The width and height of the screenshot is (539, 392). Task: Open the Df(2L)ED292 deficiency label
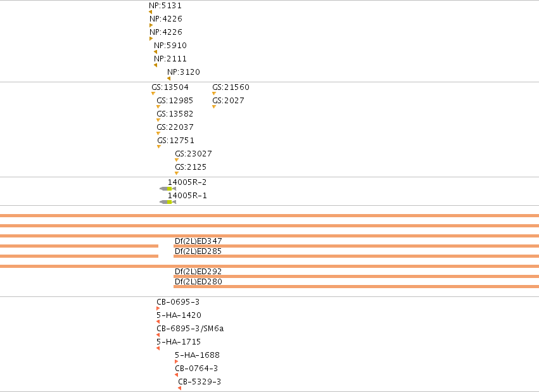pos(198,272)
